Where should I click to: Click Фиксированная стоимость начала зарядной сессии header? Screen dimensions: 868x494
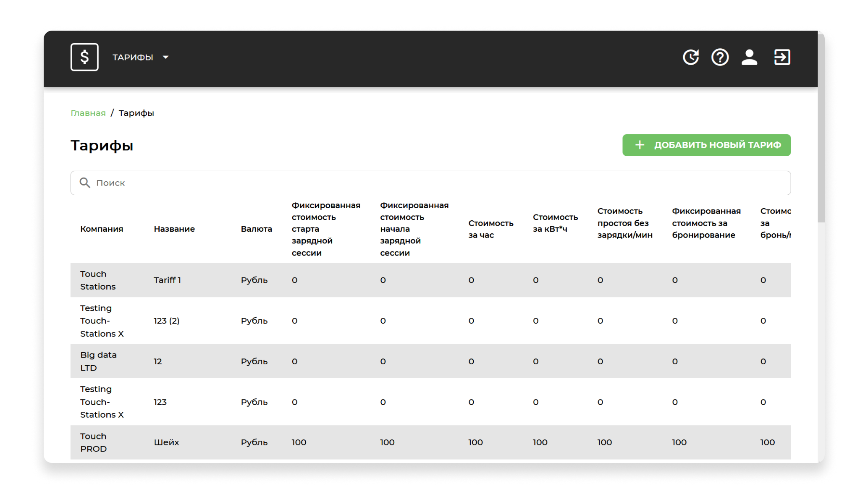414,229
